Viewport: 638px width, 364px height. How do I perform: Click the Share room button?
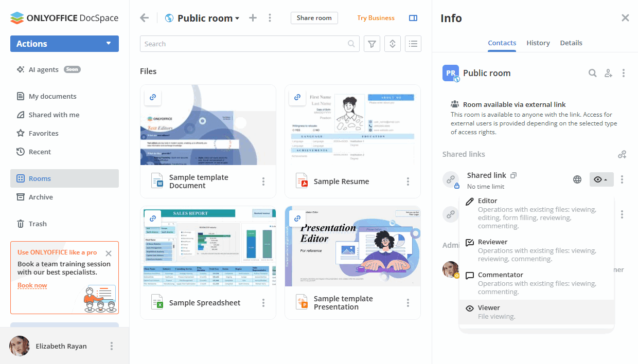(314, 18)
